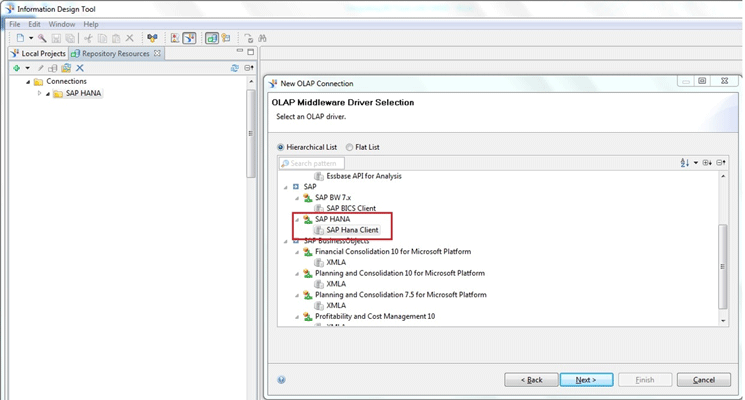Minimize the Repository Resources panel
The width and height of the screenshot is (745, 400).
click(239, 51)
